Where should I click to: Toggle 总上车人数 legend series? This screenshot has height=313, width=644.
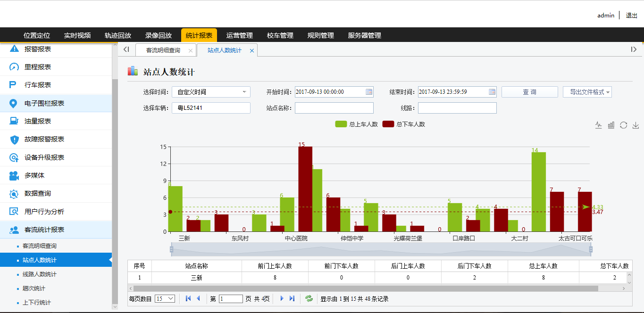[356, 124]
